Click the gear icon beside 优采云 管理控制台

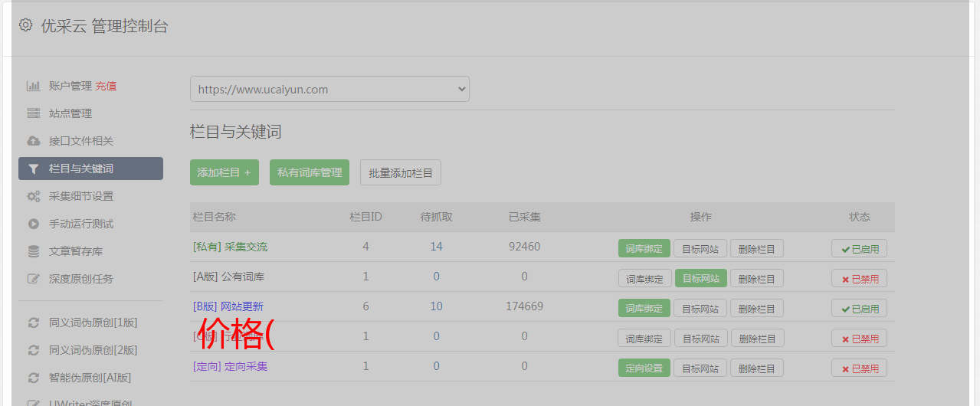(x=25, y=25)
